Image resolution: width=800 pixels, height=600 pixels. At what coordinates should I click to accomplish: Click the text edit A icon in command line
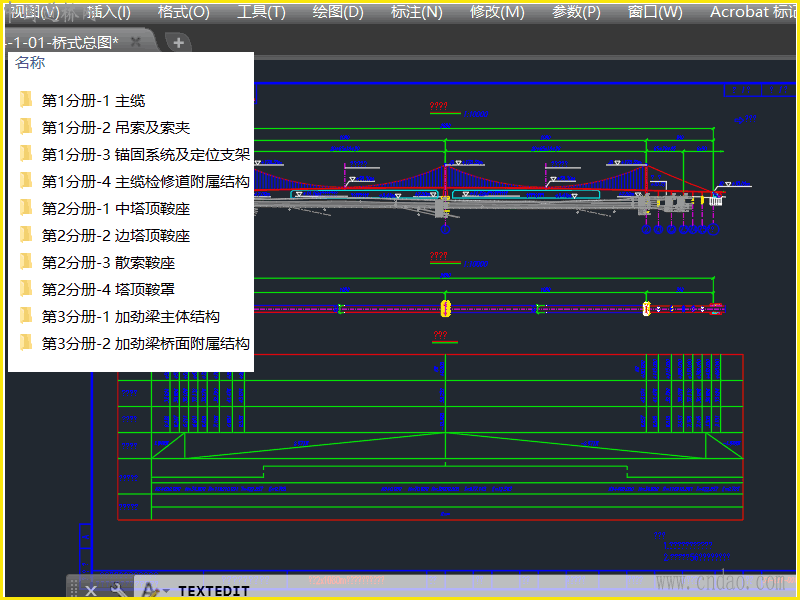click(x=149, y=590)
